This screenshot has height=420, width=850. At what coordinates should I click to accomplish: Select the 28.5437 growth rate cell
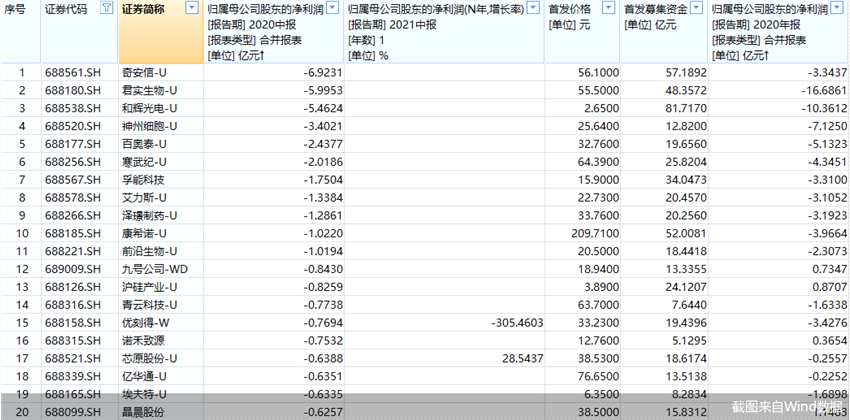click(x=524, y=359)
